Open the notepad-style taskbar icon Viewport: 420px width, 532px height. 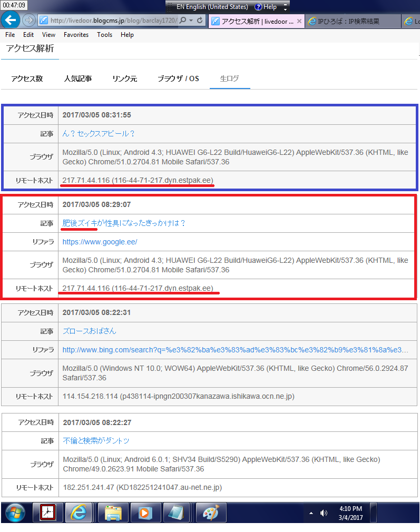pos(176,513)
